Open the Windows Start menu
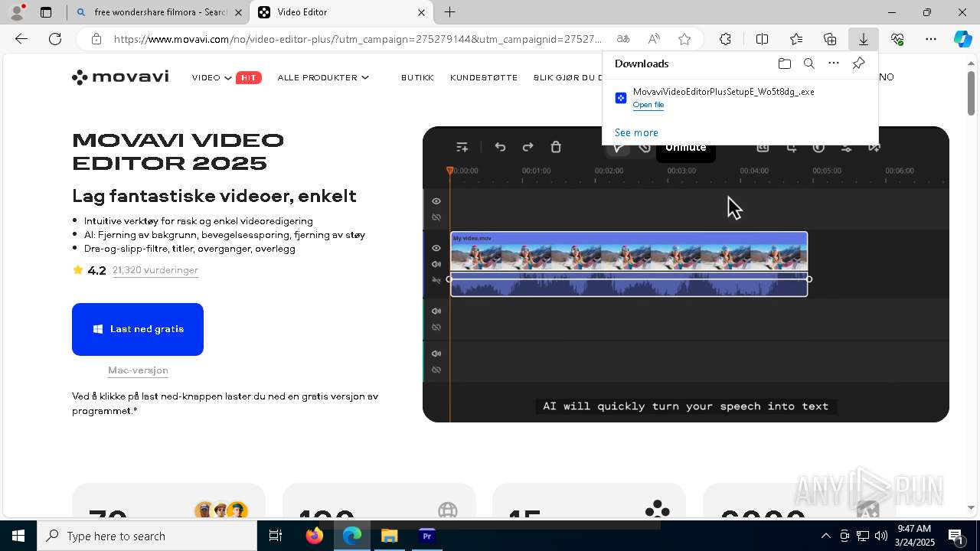980x551 pixels. [18, 536]
